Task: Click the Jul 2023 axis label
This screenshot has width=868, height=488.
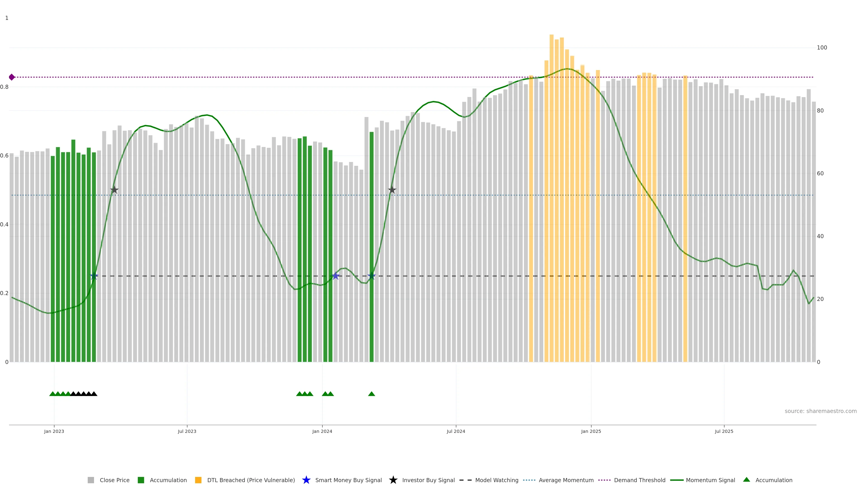Action: pyautogui.click(x=187, y=431)
